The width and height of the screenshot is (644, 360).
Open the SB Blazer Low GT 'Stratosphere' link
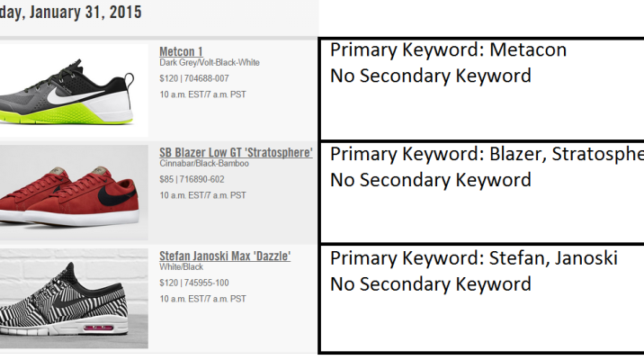[x=236, y=153]
